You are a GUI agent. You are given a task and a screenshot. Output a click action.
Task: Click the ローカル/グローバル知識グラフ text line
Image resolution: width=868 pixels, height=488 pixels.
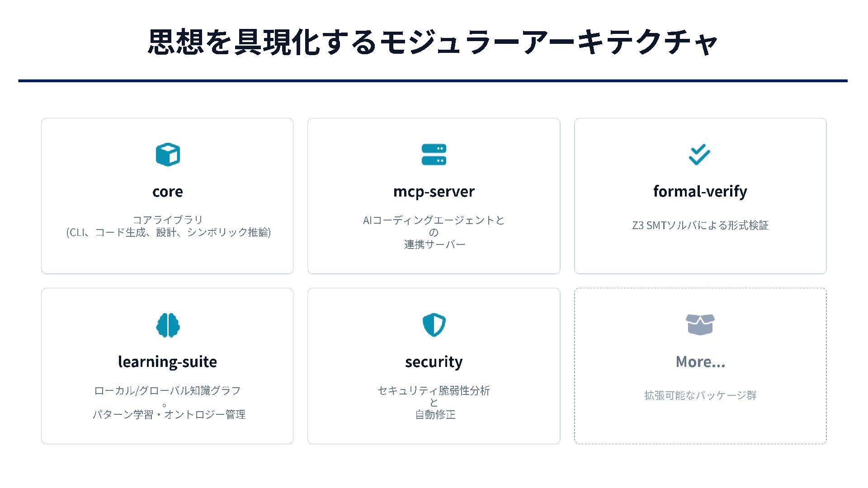[167, 390]
